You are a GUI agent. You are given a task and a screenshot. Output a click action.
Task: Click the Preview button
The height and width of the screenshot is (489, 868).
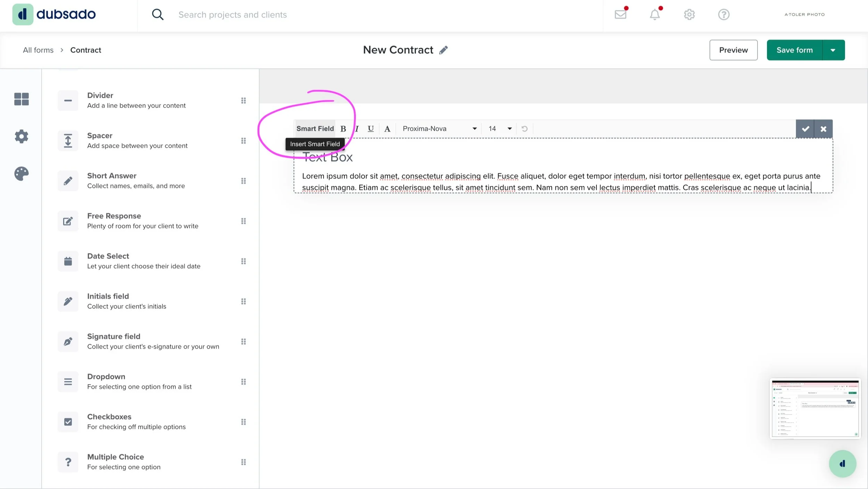coord(733,50)
